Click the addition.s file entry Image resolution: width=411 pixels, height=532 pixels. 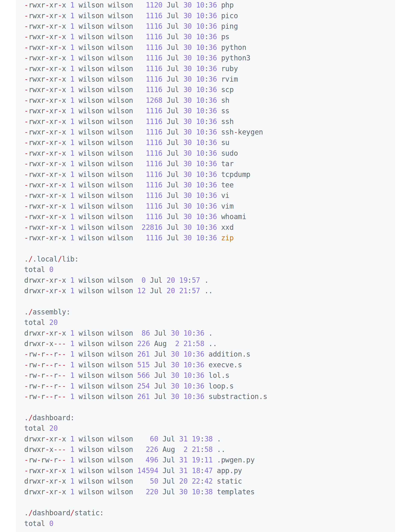229,354
